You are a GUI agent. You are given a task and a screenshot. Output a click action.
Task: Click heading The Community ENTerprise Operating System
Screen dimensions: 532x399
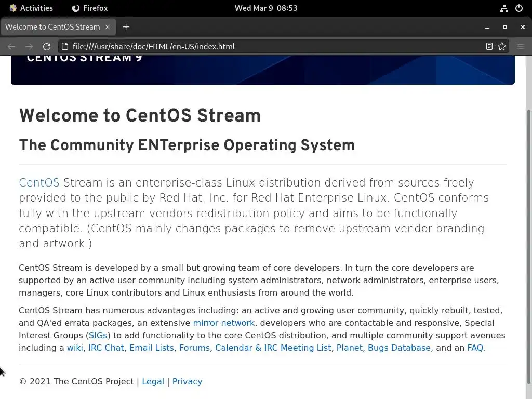187,145
